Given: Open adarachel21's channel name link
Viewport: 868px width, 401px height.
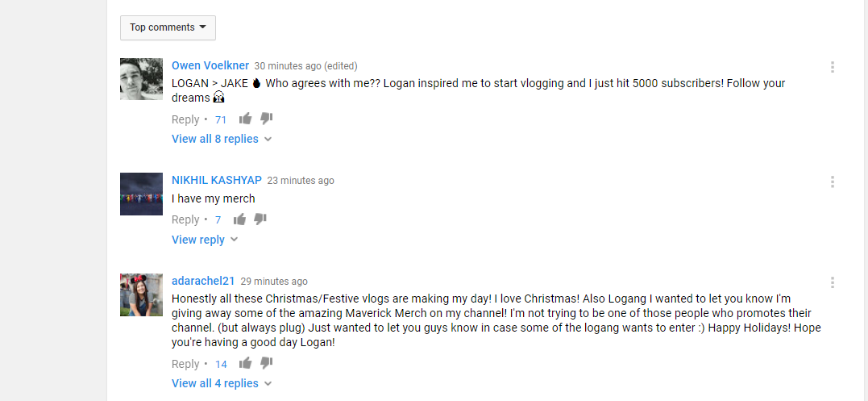Looking at the screenshot, I should pyautogui.click(x=203, y=281).
